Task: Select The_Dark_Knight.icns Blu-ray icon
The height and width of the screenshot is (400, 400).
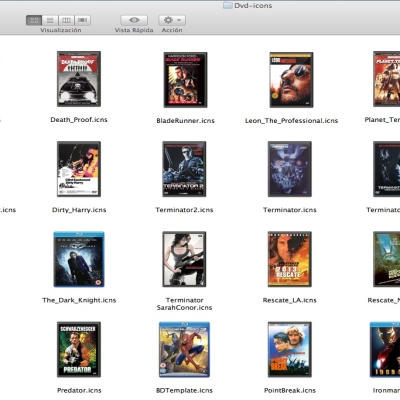Action: [x=79, y=259]
